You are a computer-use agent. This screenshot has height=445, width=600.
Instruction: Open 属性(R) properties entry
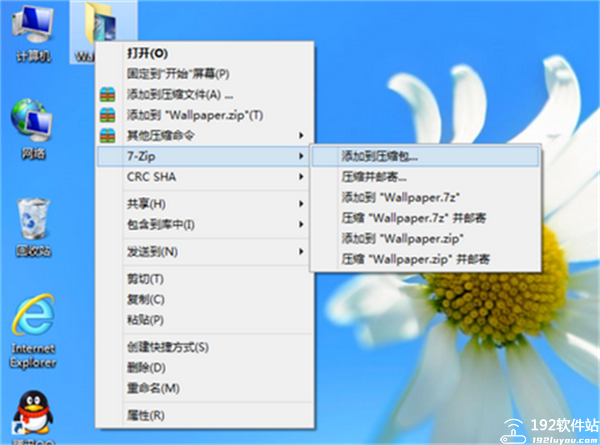click(x=205, y=415)
